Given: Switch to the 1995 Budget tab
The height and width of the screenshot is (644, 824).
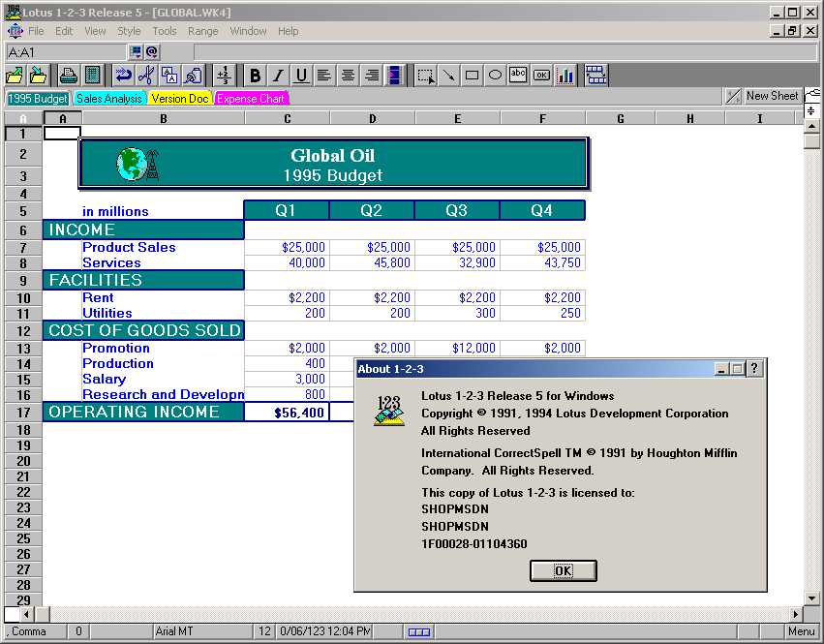Looking at the screenshot, I should 38,99.
